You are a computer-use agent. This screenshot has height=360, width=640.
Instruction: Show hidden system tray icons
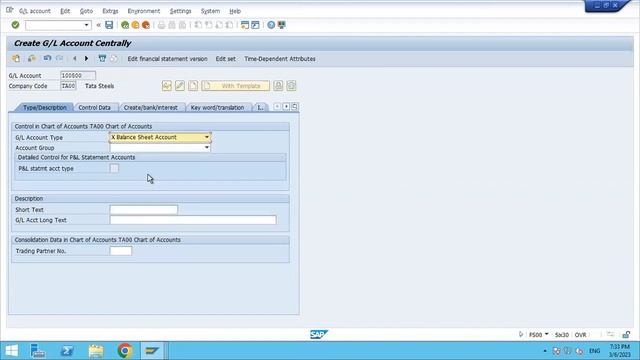pyautogui.click(x=545, y=351)
